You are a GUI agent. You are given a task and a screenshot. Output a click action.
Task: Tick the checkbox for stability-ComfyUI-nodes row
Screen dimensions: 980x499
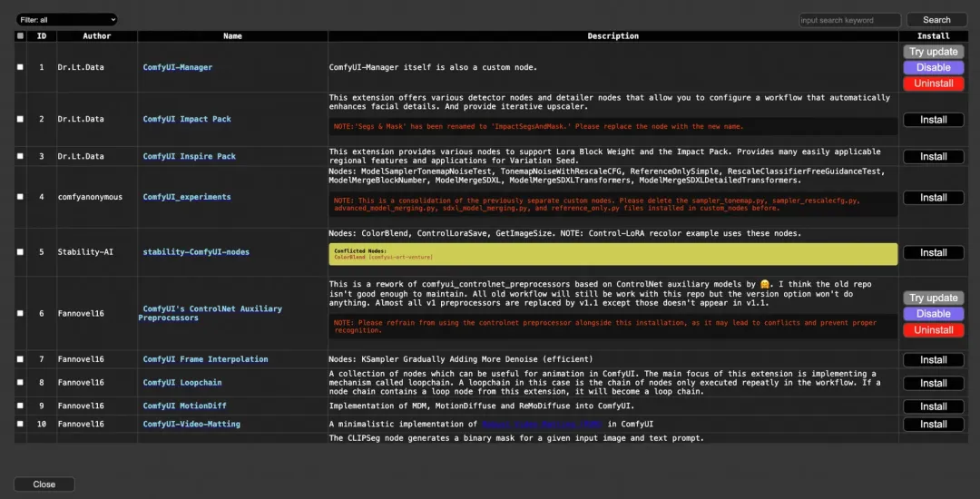point(21,252)
